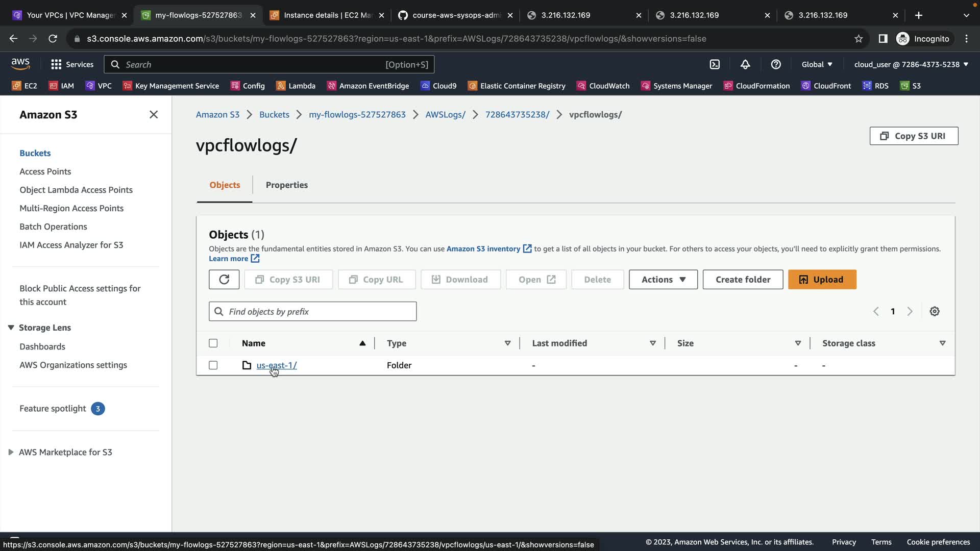
Task: Open table preferences gear icon
Action: (x=934, y=311)
